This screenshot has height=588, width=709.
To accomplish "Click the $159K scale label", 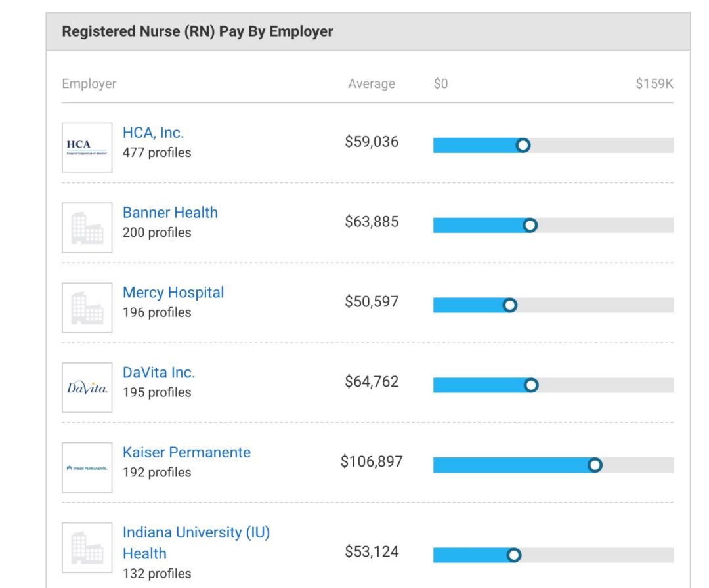I will pos(655,83).
